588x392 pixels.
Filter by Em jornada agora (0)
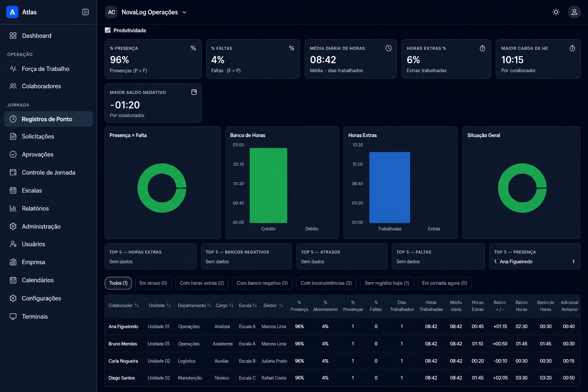pos(444,283)
